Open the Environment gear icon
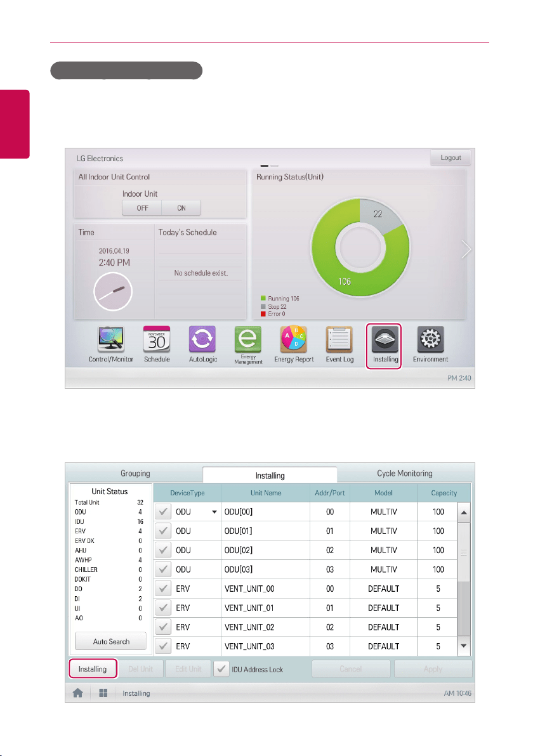The image size is (533, 756). 430,339
